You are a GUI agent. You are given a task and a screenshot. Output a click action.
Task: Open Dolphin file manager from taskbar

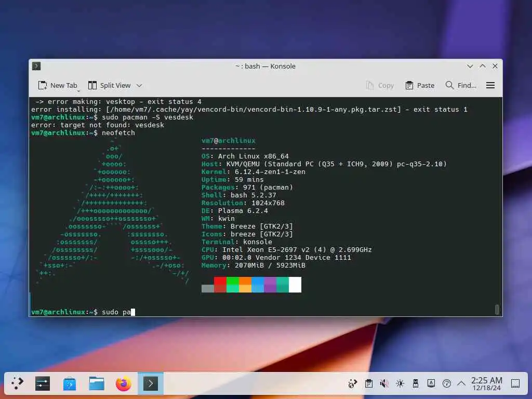pyautogui.click(x=97, y=383)
